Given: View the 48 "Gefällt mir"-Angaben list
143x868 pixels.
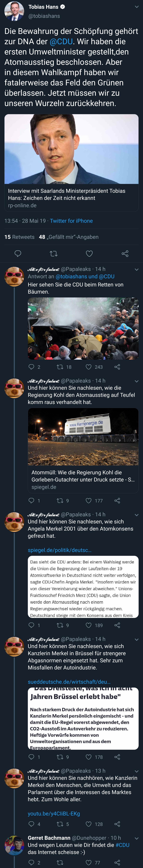Looking at the screenshot, I should point(69,237).
